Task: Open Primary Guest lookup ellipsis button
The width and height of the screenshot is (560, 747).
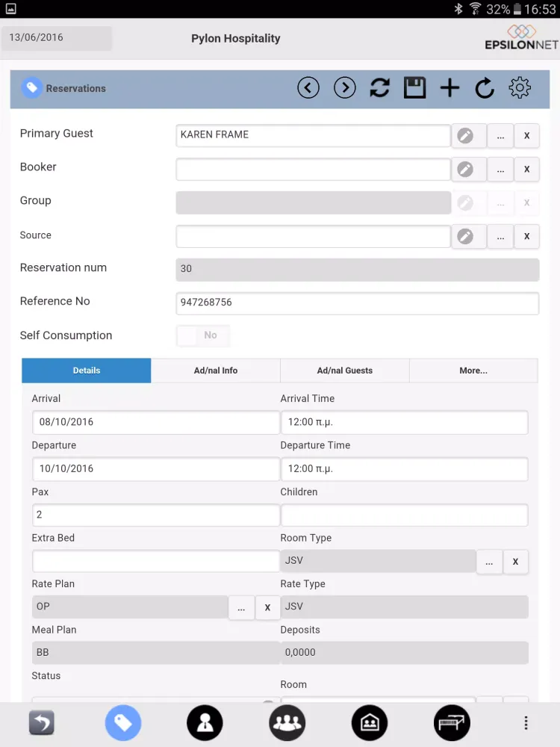Action: [500, 136]
